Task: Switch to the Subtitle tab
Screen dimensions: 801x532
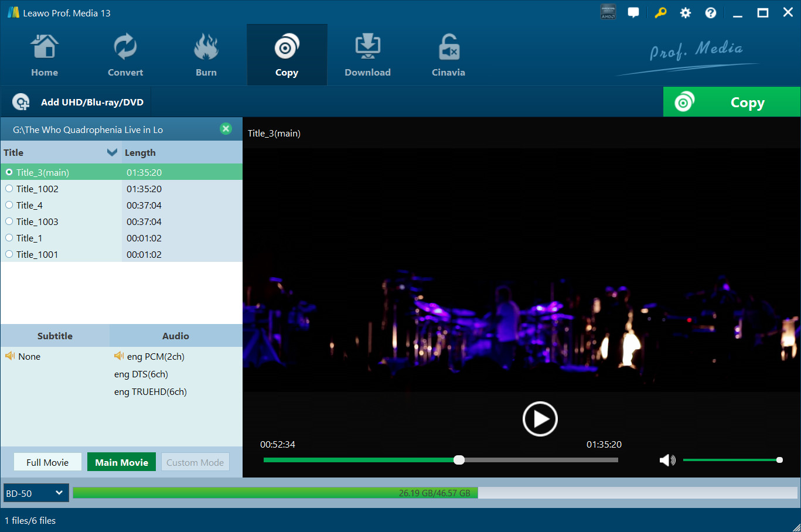Action: (54, 335)
